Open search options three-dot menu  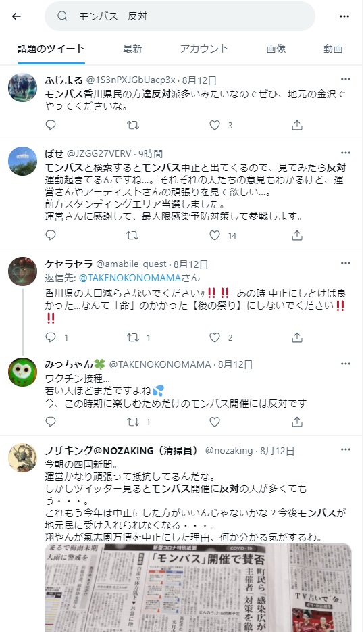[x=344, y=16]
